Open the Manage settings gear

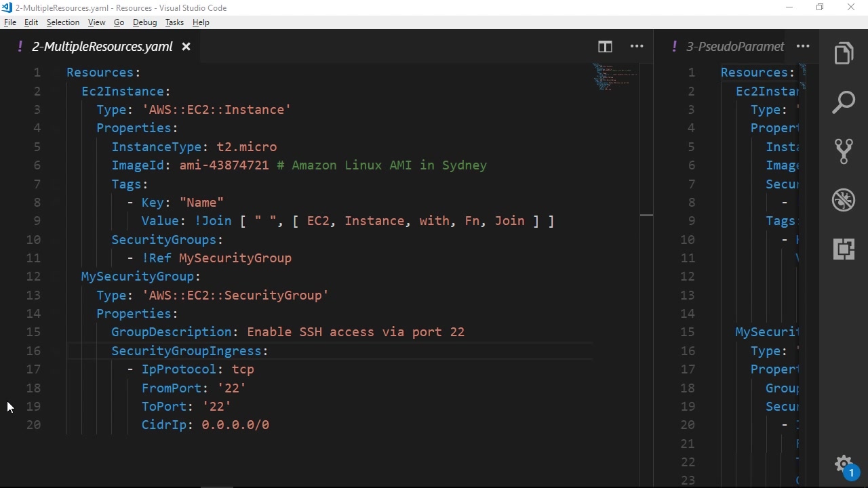click(844, 464)
